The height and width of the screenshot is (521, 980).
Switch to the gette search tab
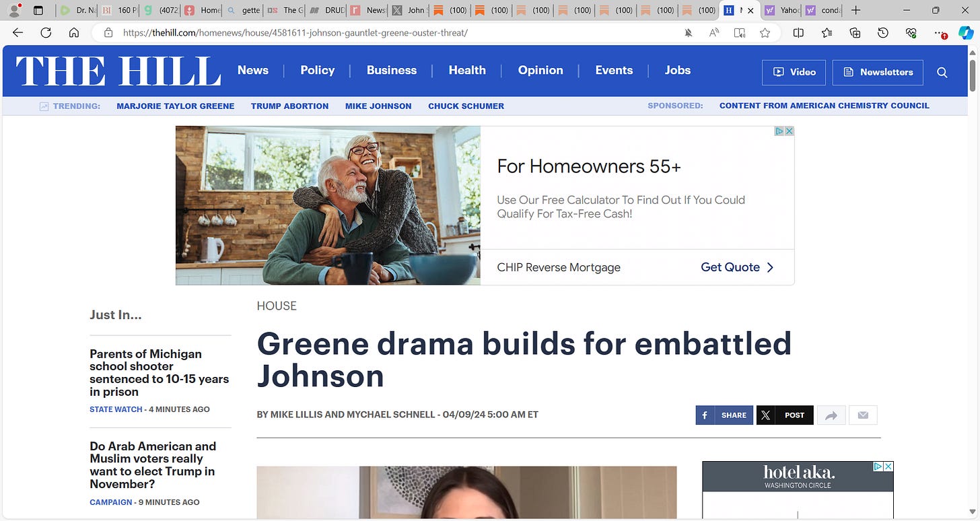click(x=243, y=10)
